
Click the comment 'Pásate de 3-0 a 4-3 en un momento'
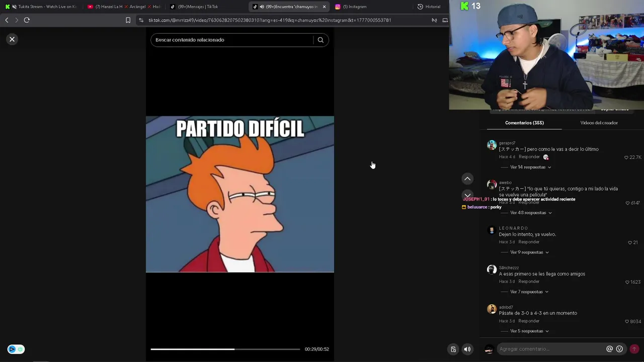[x=538, y=313]
